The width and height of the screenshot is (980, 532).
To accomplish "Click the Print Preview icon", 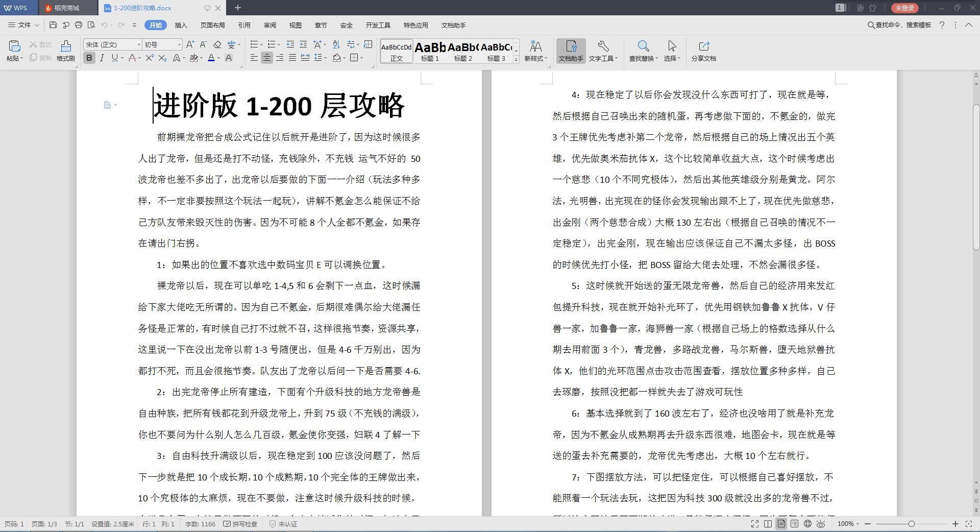I will 91,25.
